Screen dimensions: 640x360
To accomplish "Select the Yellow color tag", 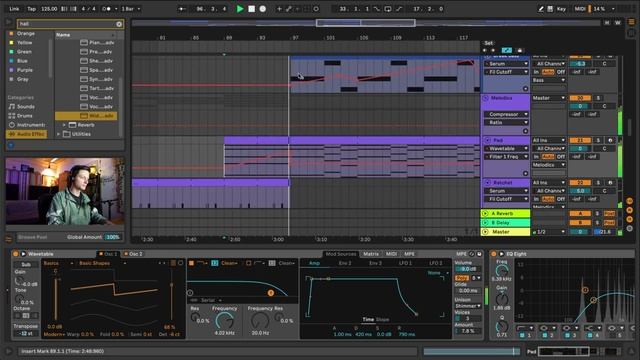I will pyautogui.click(x=24, y=42).
